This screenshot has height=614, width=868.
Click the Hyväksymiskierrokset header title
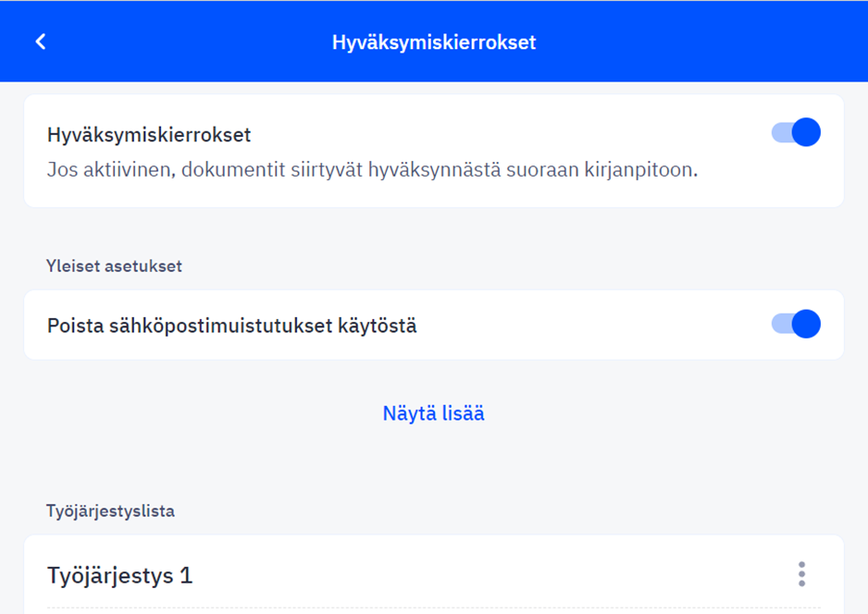pyautogui.click(x=434, y=42)
